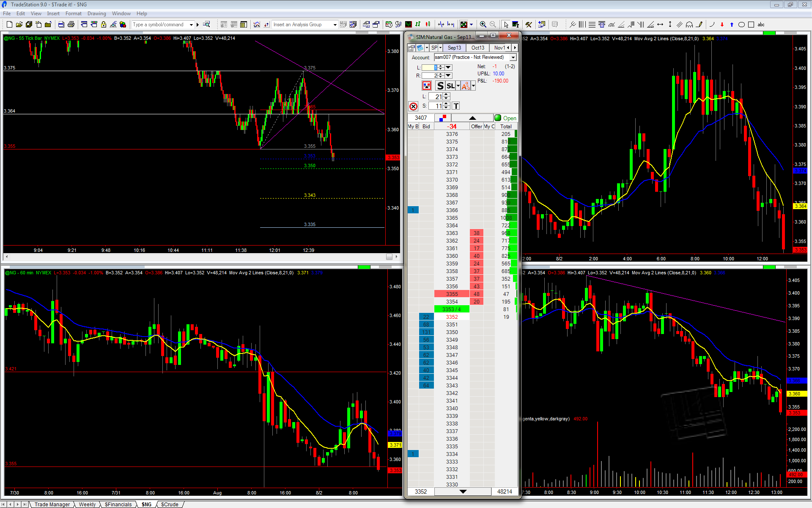Switch to the Weekly workspace tab
Image resolution: width=812 pixels, height=508 pixels.
(x=87, y=504)
